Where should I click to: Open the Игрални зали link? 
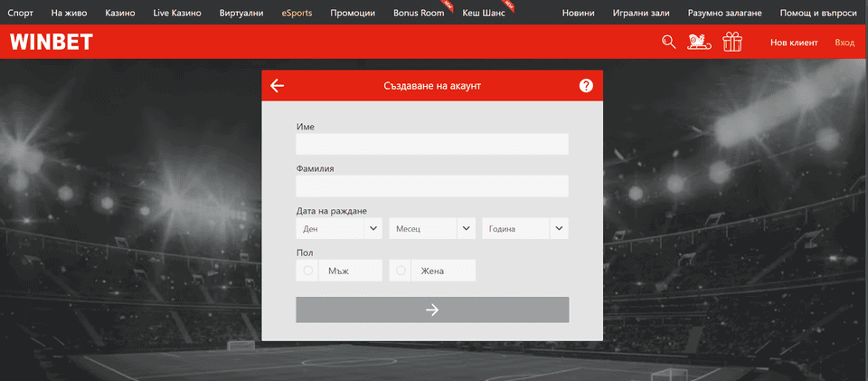[641, 13]
